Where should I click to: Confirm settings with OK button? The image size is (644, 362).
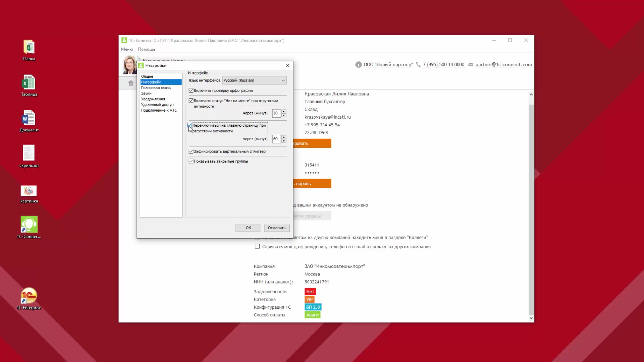(248, 228)
